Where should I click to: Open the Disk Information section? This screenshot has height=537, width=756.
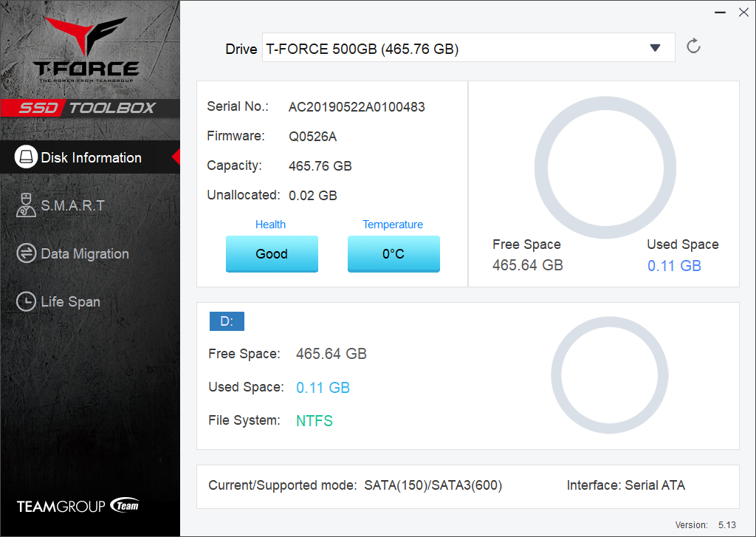click(x=90, y=157)
